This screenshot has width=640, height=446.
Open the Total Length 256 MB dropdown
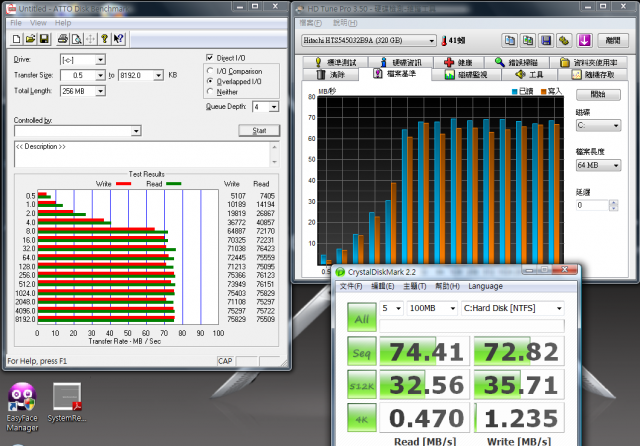pyautogui.click(x=100, y=91)
